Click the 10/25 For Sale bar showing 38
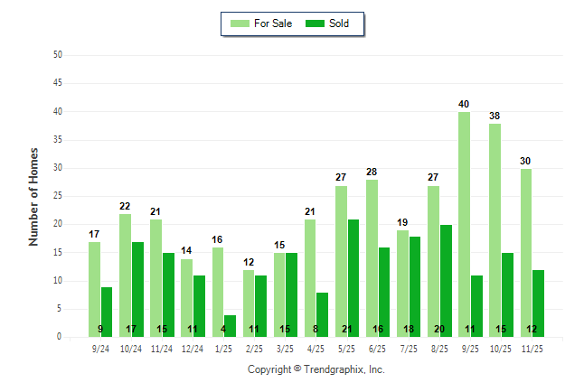The image size is (584, 392). pos(495,230)
